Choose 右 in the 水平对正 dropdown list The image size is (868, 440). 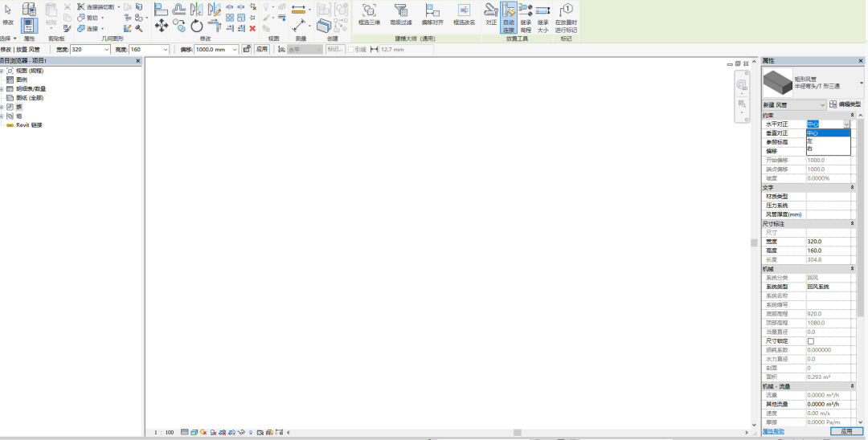click(x=810, y=149)
